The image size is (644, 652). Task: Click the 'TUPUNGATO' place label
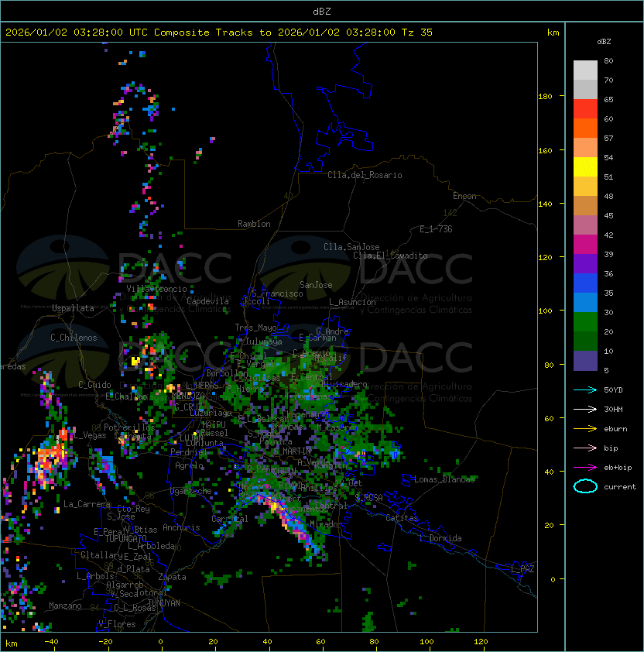pos(125,538)
